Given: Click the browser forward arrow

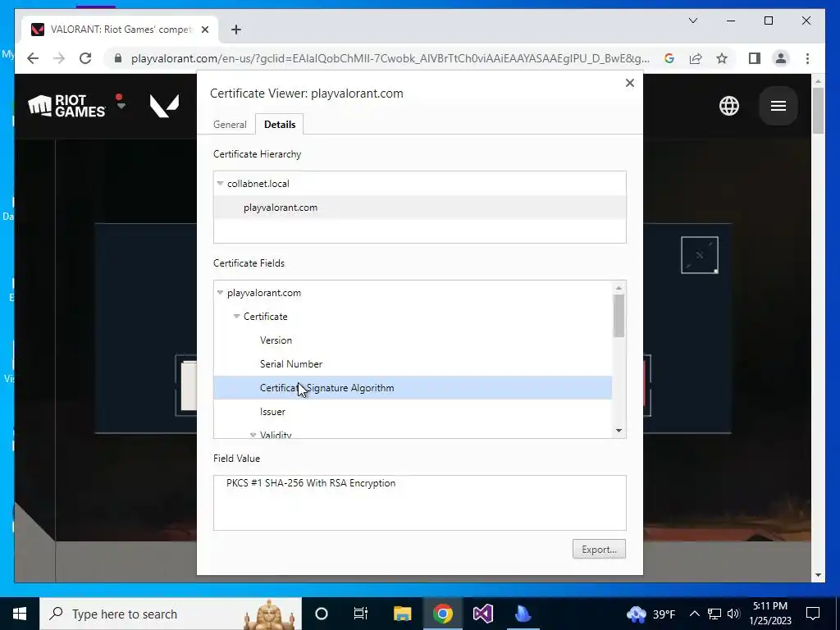Looking at the screenshot, I should click(59, 58).
